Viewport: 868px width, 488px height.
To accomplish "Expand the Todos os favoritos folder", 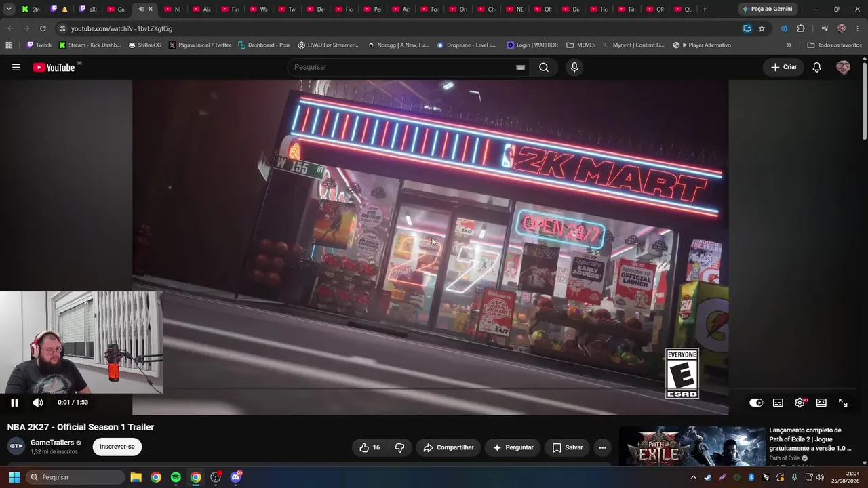I will point(834,45).
